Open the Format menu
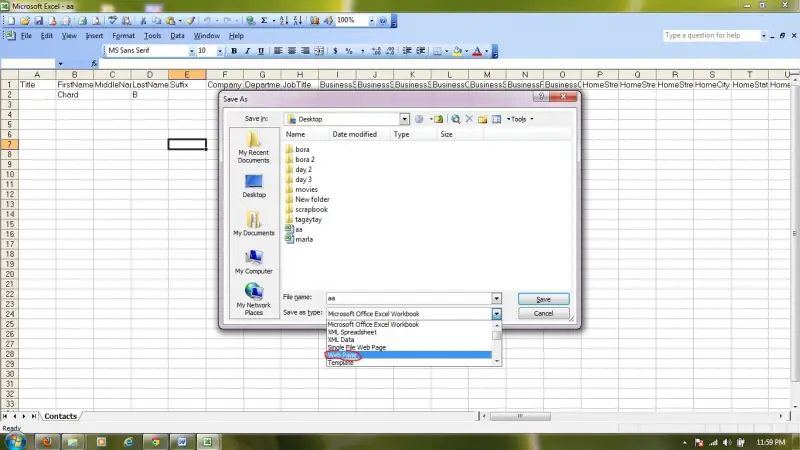800x450 pixels. (x=123, y=36)
